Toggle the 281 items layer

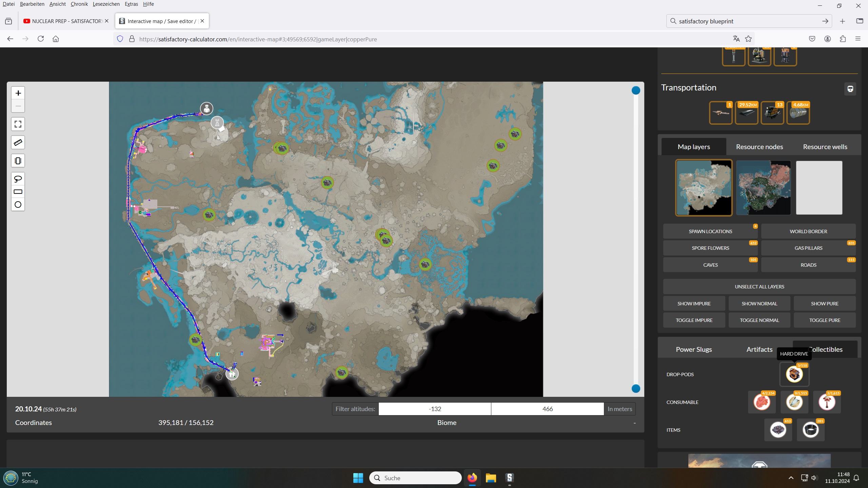pyautogui.click(x=811, y=430)
